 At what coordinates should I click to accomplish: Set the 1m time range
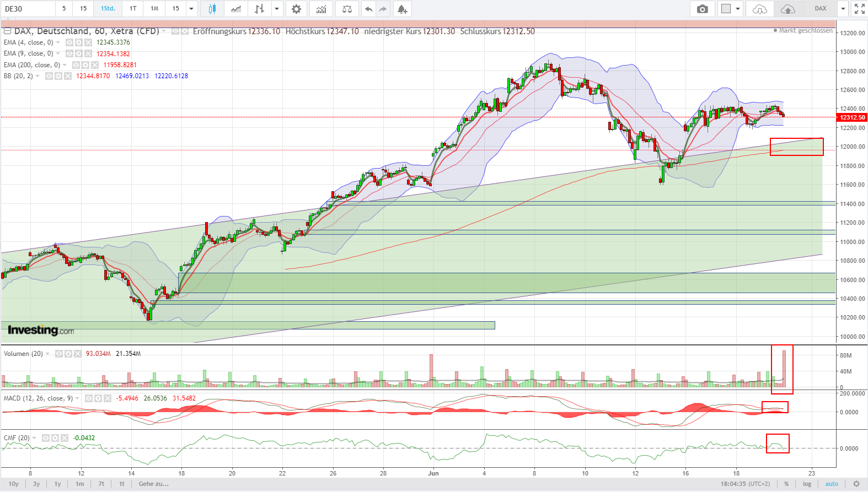pos(80,484)
